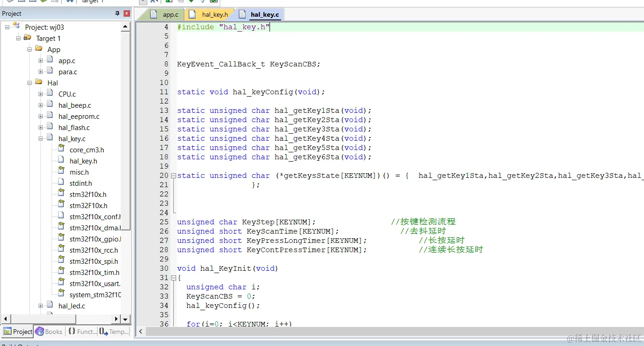644x346 pixels.
Task: Select the Project tab at panel bottom
Action: pos(17,332)
